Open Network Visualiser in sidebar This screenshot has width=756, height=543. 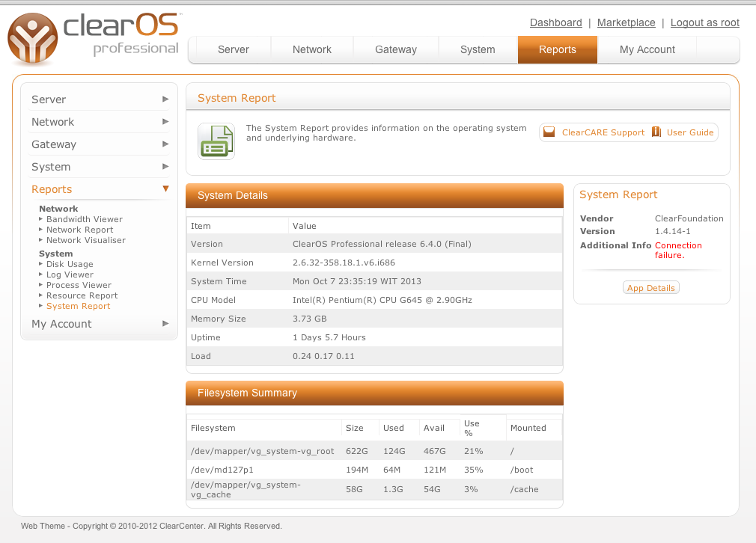point(86,240)
